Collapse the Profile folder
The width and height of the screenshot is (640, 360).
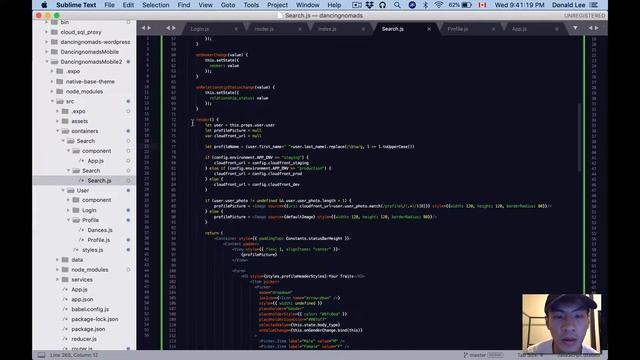click(68, 220)
